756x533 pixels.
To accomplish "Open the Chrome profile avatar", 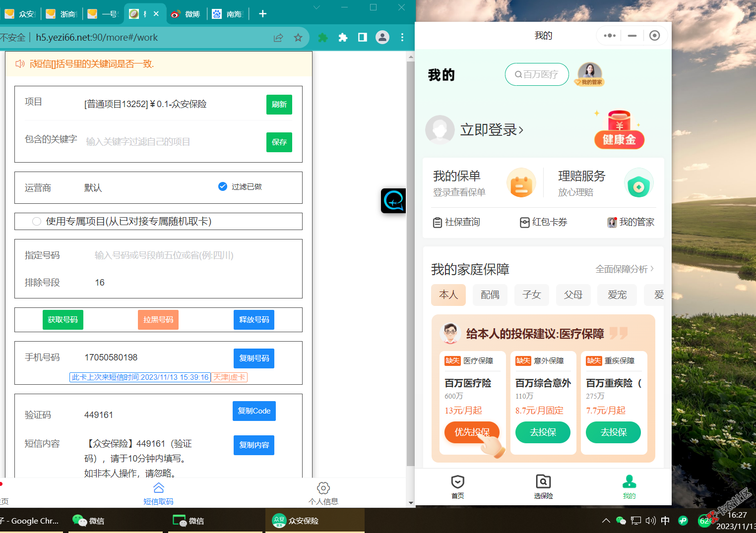I will tap(382, 37).
